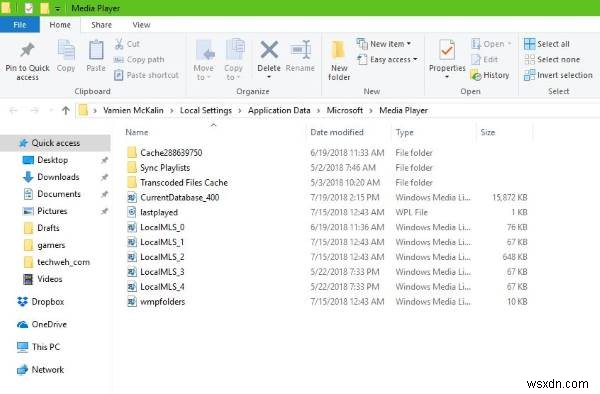
Task: Go to Local Settings in breadcrumb
Action: (x=206, y=111)
